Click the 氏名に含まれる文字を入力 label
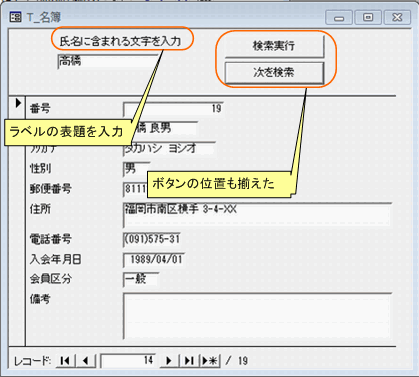Screen dimensions: 419x377 pyautogui.click(x=120, y=41)
